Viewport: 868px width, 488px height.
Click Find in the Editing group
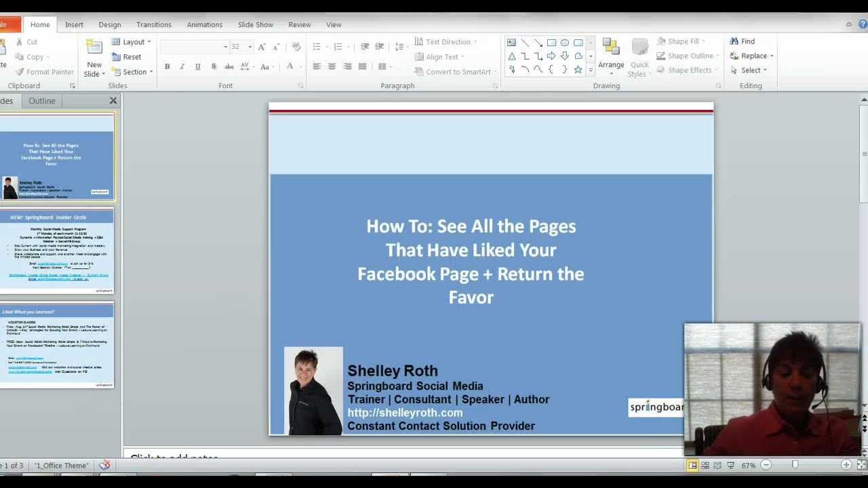743,41
